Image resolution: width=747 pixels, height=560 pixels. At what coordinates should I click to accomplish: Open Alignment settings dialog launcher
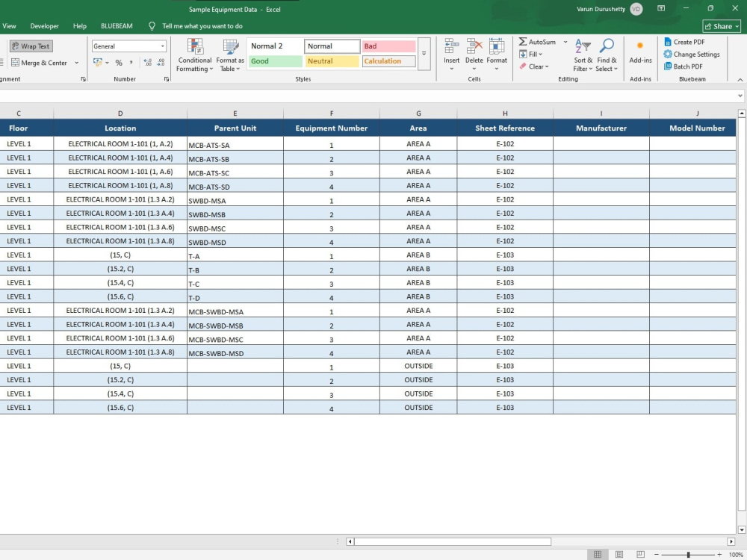point(84,79)
